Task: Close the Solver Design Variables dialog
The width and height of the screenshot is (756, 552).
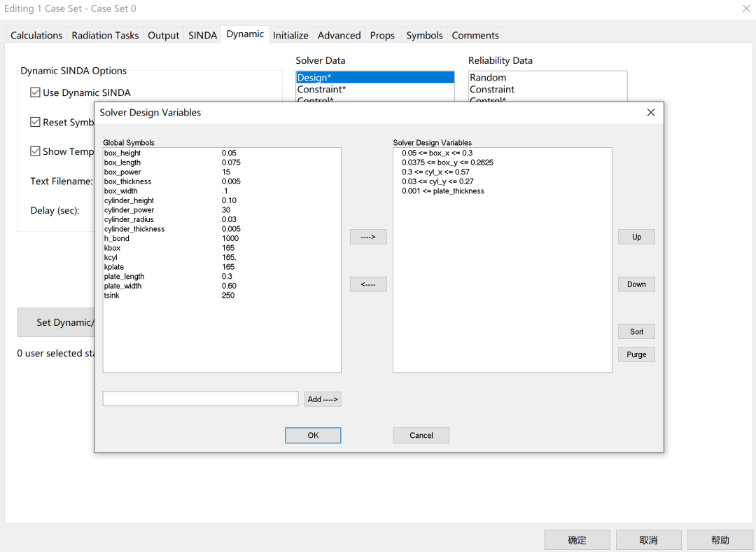Action: click(x=650, y=112)
